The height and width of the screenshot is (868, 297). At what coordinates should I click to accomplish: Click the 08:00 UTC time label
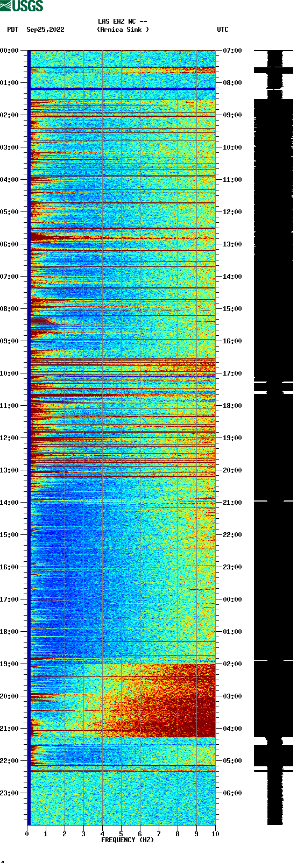[232, 83]
